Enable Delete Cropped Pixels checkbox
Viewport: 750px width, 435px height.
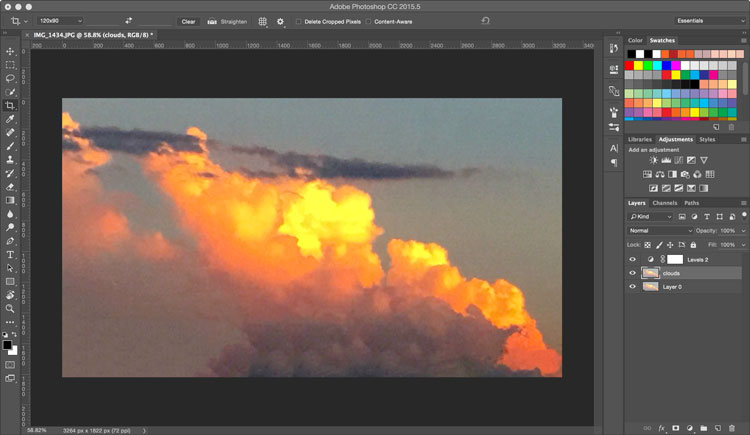pyautogui.click(x=298, y=22)
